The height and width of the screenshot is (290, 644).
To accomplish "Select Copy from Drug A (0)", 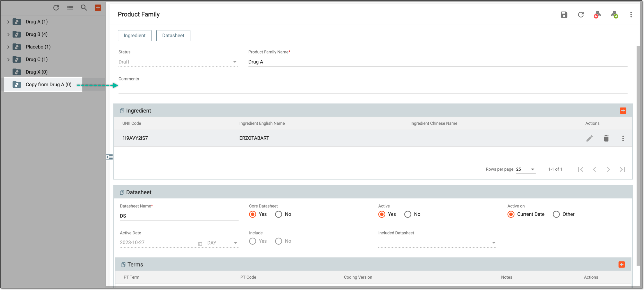I will click(x=48, y=85).
